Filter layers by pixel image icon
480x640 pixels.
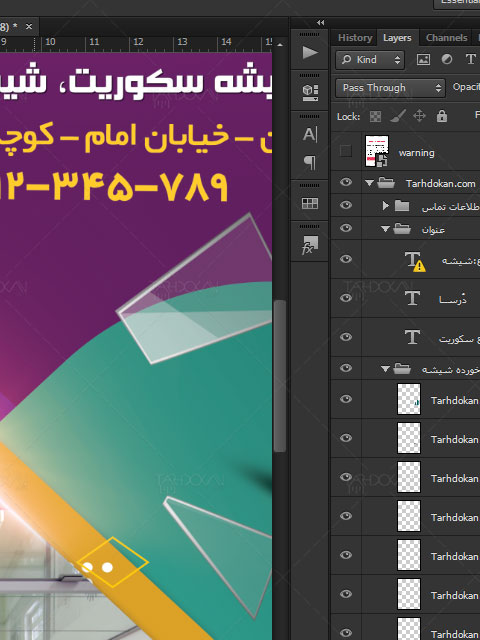point(423,60)
